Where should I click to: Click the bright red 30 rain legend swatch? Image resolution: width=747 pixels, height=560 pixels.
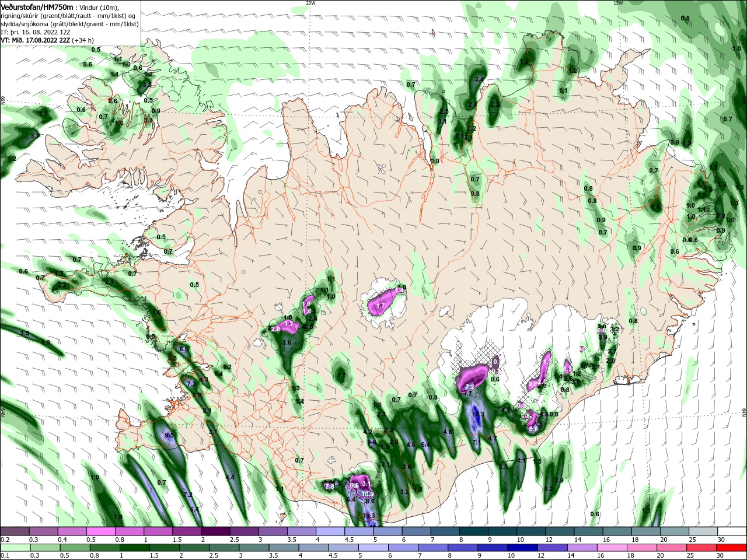(x=731, y=548)
